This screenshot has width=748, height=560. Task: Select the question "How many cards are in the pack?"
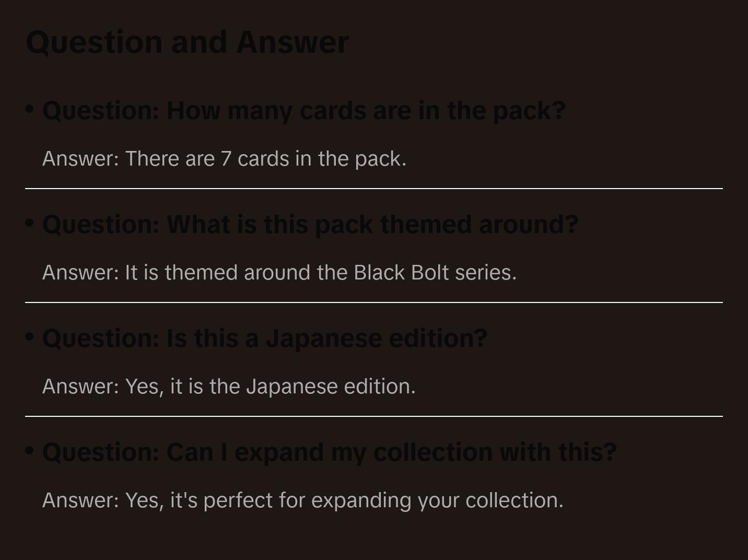[303, 110]
